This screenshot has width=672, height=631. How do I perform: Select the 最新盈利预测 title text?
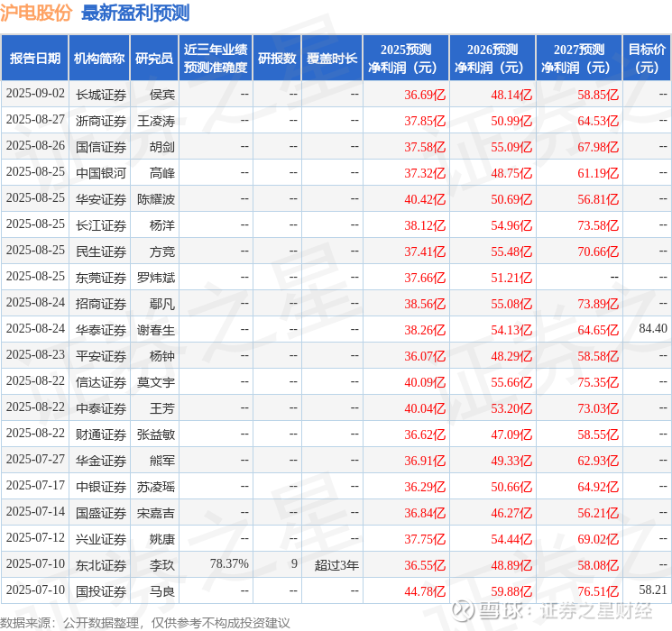135,13
